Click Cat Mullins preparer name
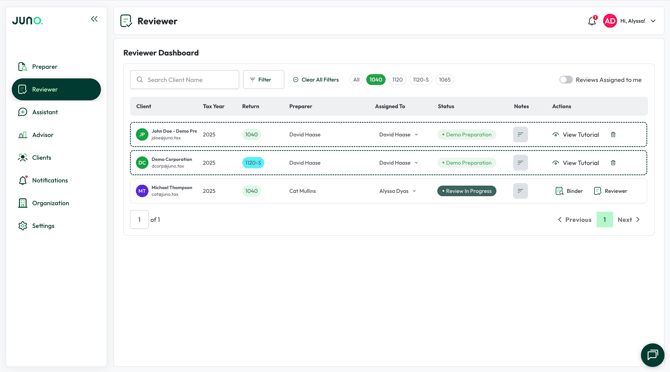Image resolution: width=670 pixels, height=372 pixels. [303, 191]
